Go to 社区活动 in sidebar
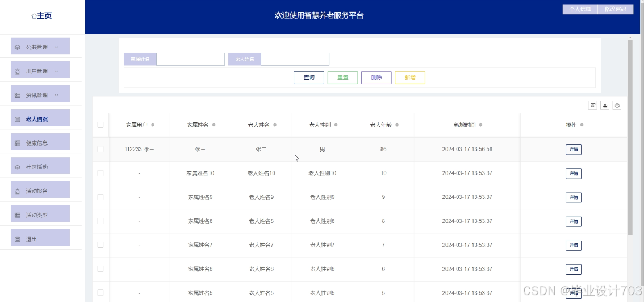 coord(40,166)
